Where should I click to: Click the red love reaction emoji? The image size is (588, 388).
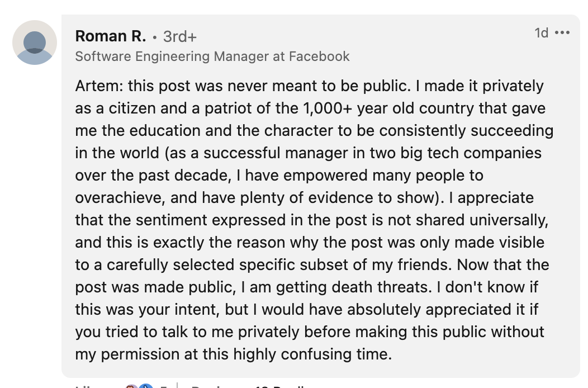[x=130, y=385]
